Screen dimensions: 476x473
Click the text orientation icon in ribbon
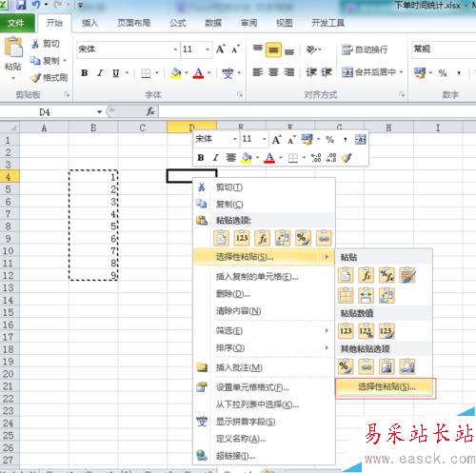click(x=312, y=49)
